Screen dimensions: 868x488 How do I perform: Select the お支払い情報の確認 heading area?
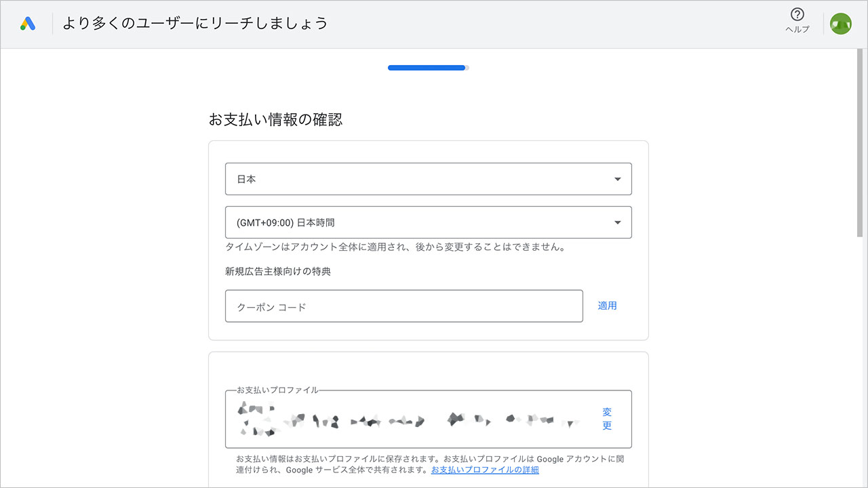(277, 119)
